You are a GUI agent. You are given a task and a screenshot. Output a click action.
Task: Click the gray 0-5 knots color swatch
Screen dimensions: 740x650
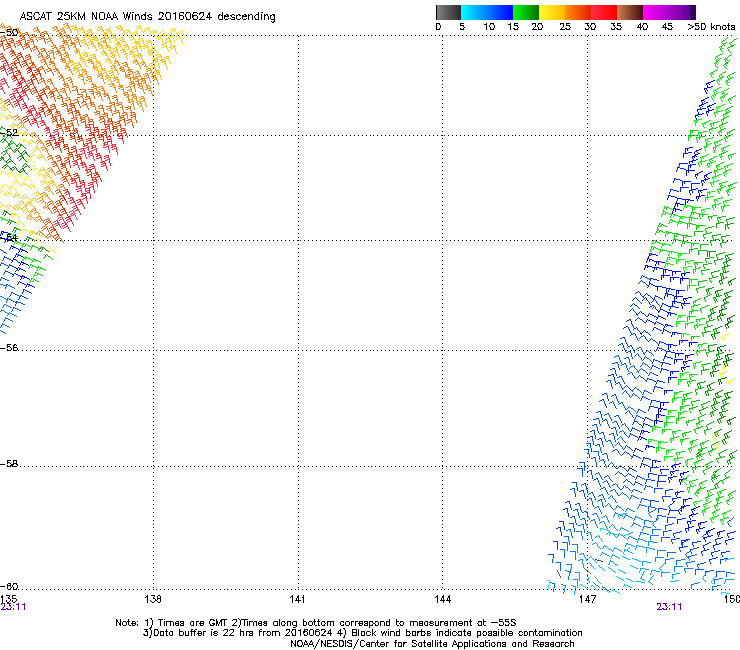[448, 12]
